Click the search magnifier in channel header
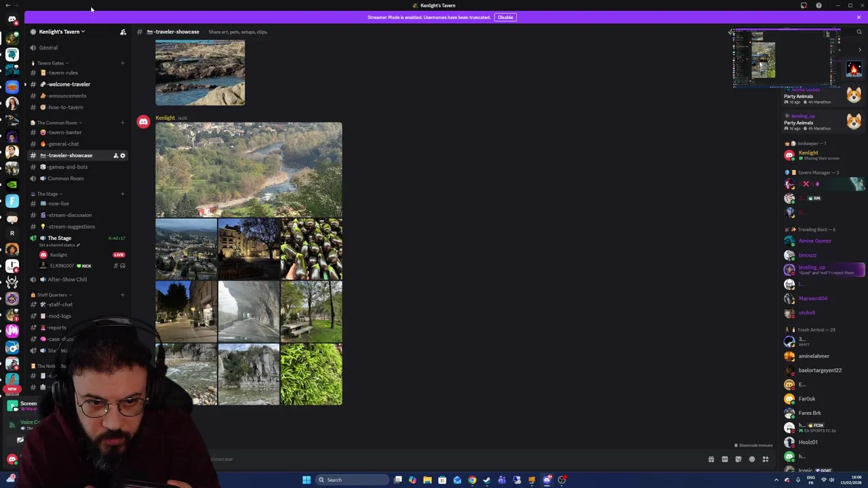 (x=859, y=32)
